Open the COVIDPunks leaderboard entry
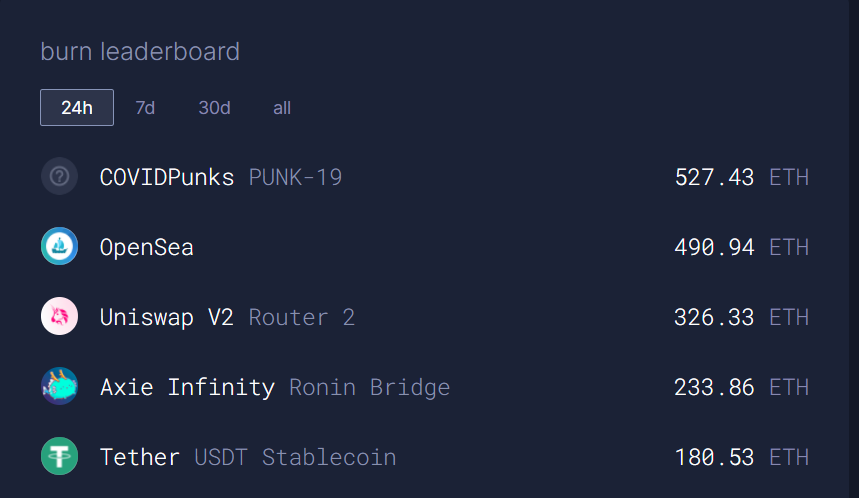This screenshot has height=498, width=859. click(x=167, y=178)
